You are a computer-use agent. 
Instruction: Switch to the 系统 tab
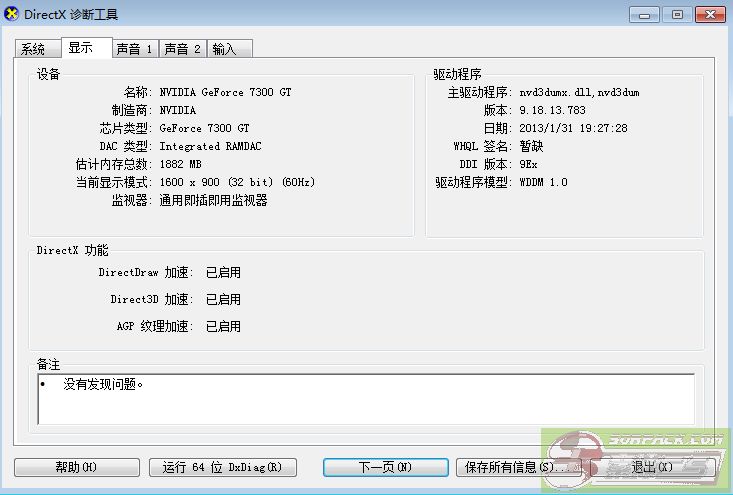pos(33,49)
